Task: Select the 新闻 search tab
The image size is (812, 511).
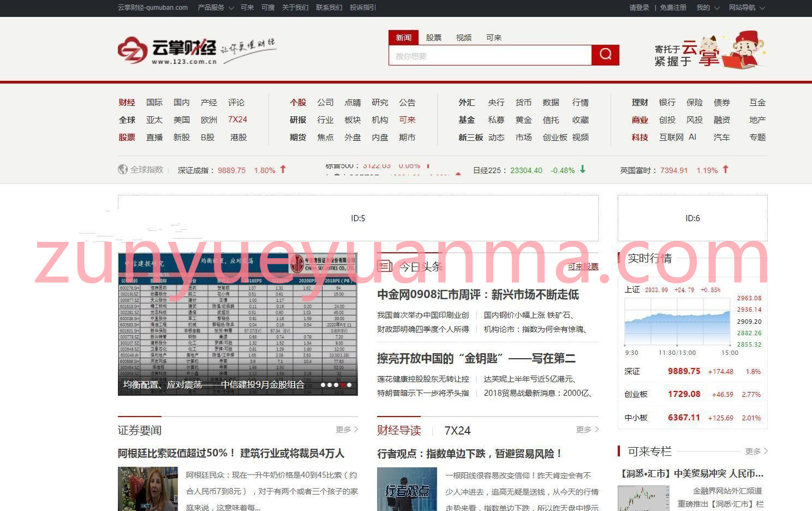Action: click(x=403, y=38)
